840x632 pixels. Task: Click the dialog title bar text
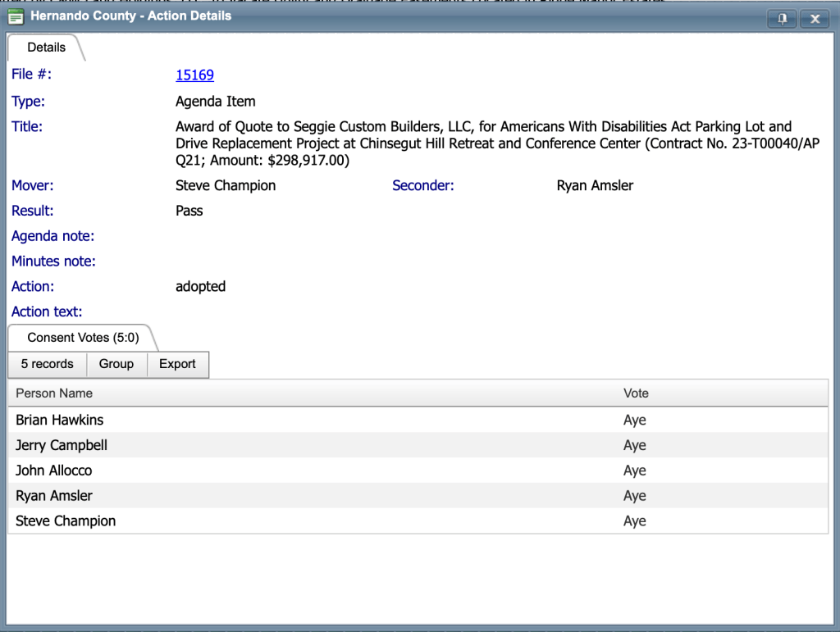[x=131, y=16]
